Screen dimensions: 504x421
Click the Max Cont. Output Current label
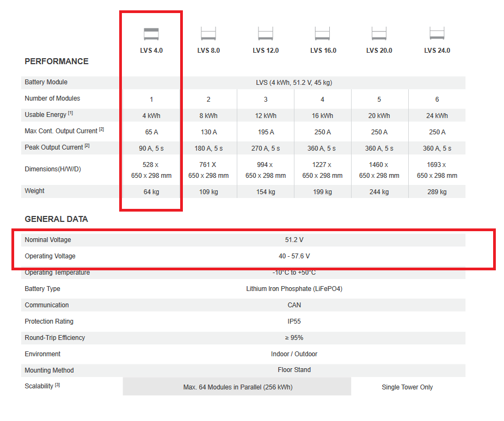64,131
